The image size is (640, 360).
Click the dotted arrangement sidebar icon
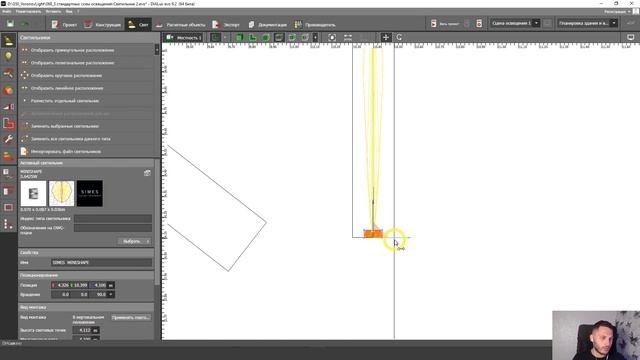click(x=8, y=224)
